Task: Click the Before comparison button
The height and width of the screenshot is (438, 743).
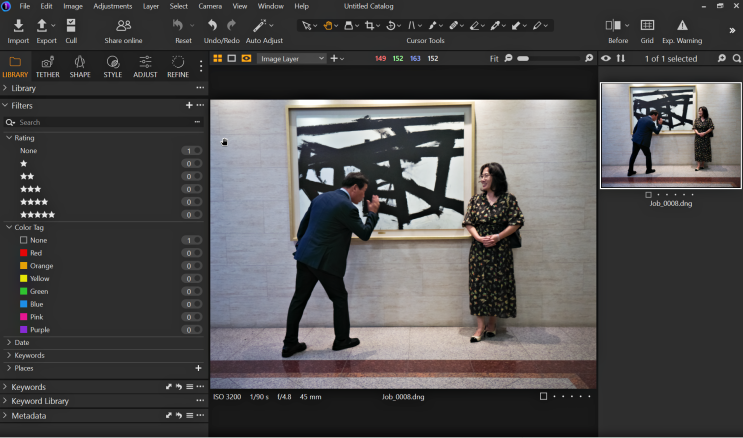Action: 614,26
